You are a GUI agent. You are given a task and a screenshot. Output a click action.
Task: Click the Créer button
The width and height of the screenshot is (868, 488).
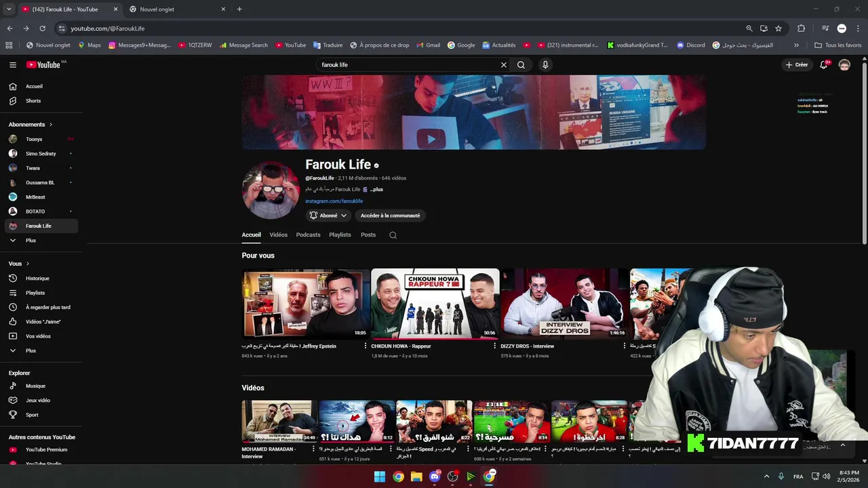coord(797,65)
